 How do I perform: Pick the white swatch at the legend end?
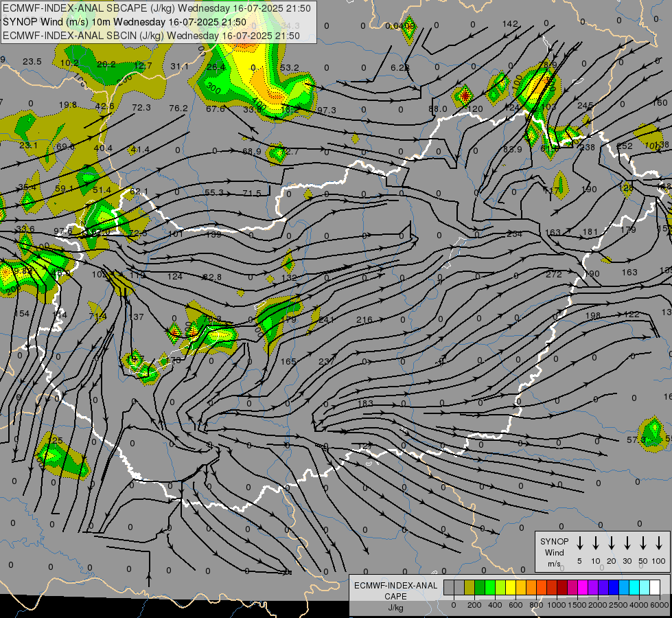pos(654,588)
